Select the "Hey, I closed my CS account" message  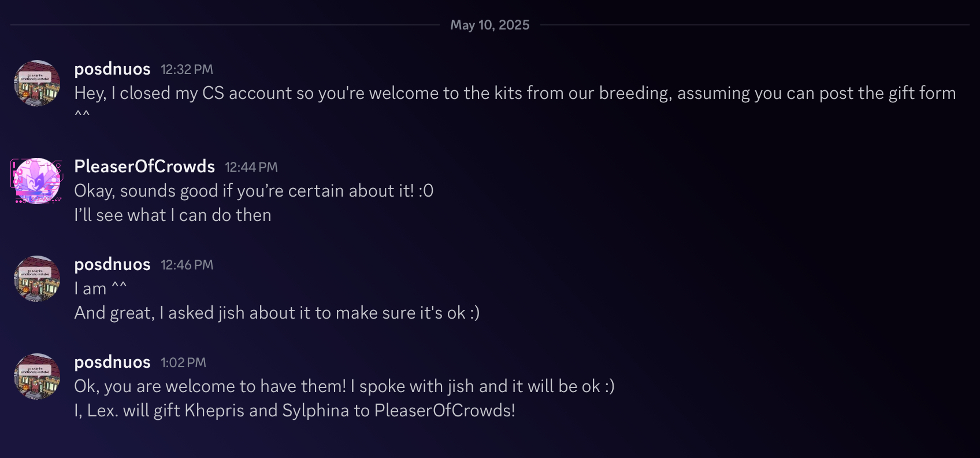click(514, 94)
